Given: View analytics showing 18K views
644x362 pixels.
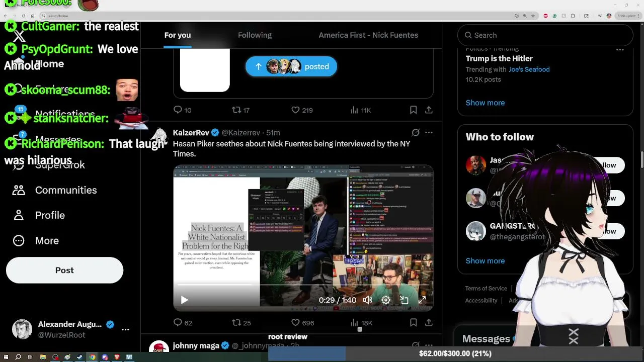Looking at the screenshot, I should [361, 323].
